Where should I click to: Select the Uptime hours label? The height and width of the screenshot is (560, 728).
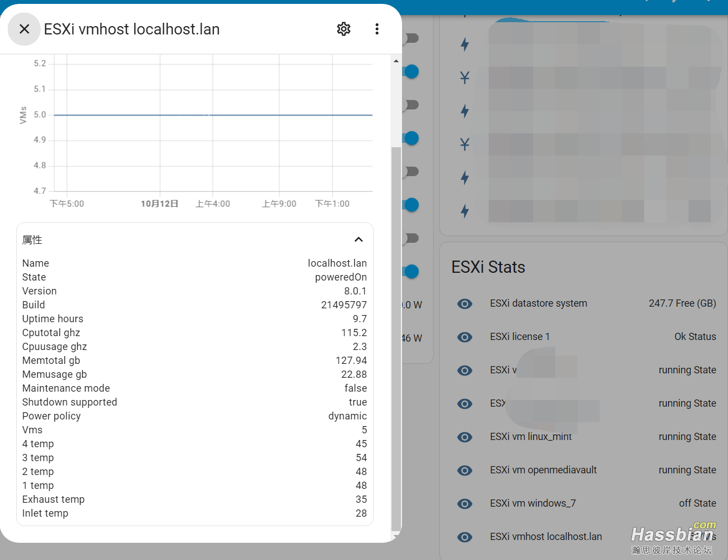[53, 319]
